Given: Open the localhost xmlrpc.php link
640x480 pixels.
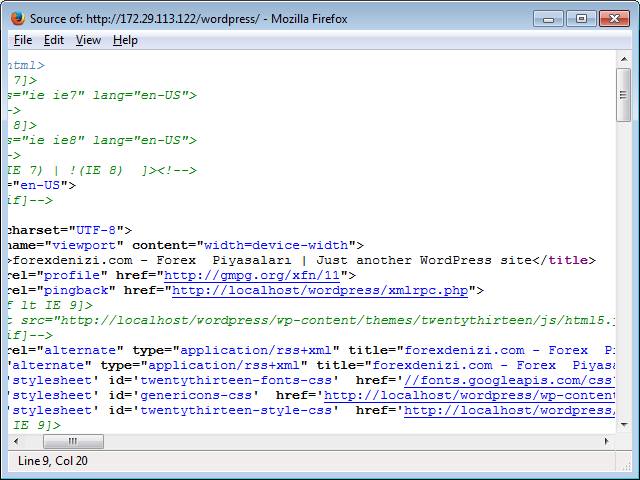Looking at the screenshot, I should tap(320, 291).
